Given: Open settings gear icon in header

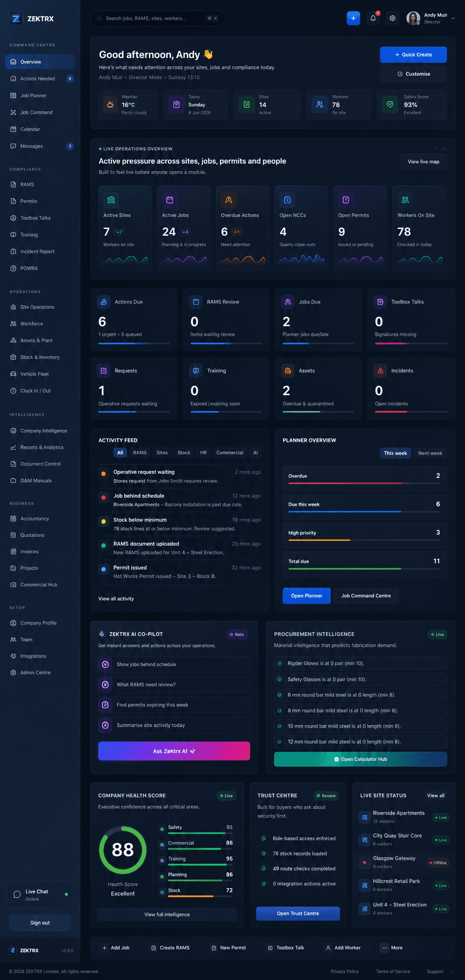Looking at the screenshot, I should pos(392,18).
